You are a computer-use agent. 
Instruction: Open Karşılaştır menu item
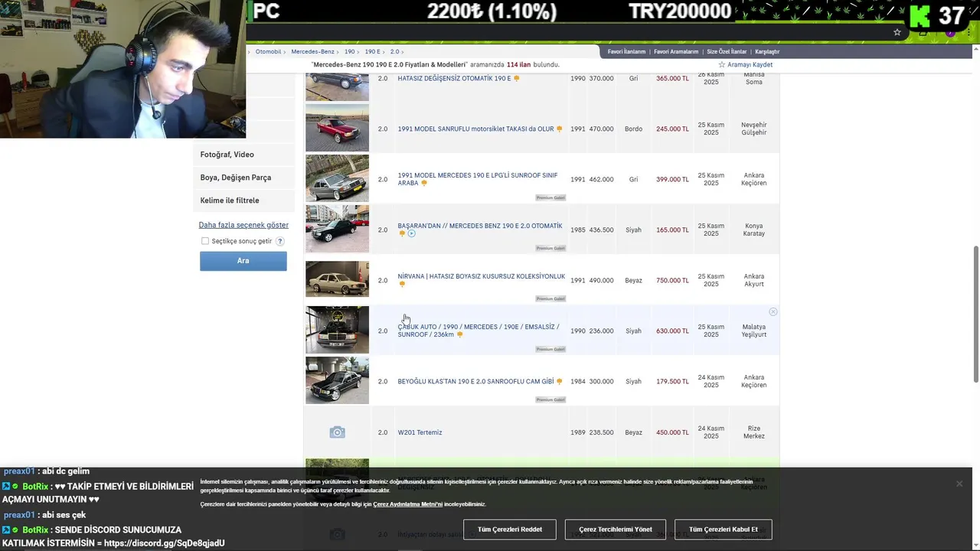point(767,52)
